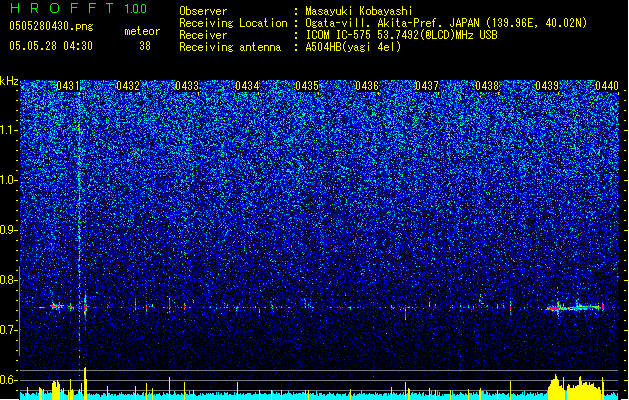
Task: Click the yellow intensity burst cluster below 0439
Action: click(x=576, y=387)
